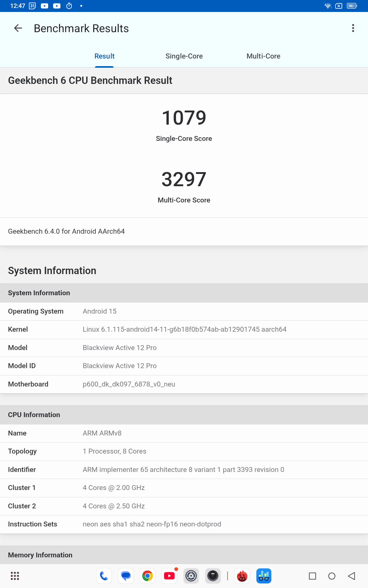The width and height of the screenshot is (368, 588).
Task: Tap Cluster 2 '4 Cores @ 2.50 GHz'
Action: point(114,506)
